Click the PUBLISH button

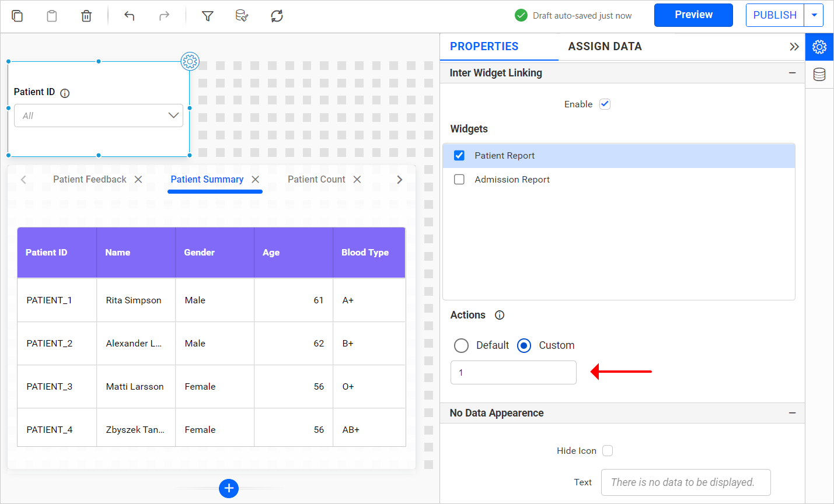coord(774,15)
